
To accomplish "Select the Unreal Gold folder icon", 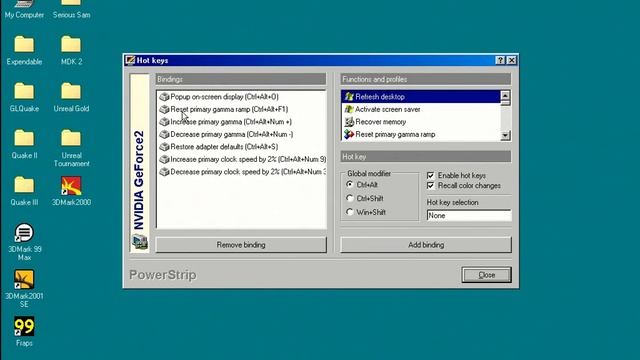I will pos(71,91).
